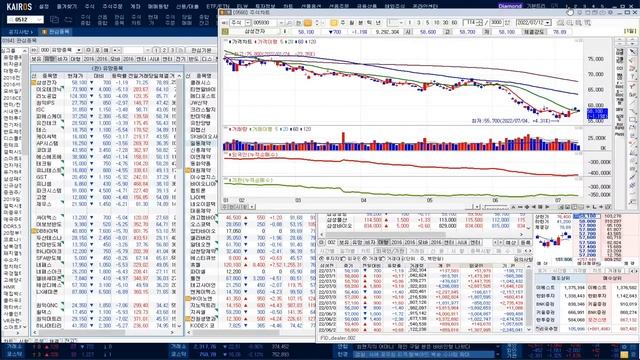Select the 거래원 tab in lower panel
The height and width of the screenshot is (360, 640).
(x=417, y=251)
